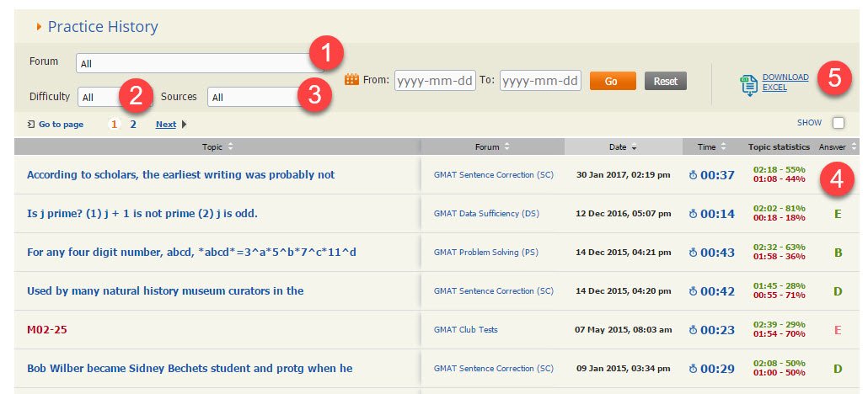Open the Forum dropdown
868x394 pixels.
(194, 63)
